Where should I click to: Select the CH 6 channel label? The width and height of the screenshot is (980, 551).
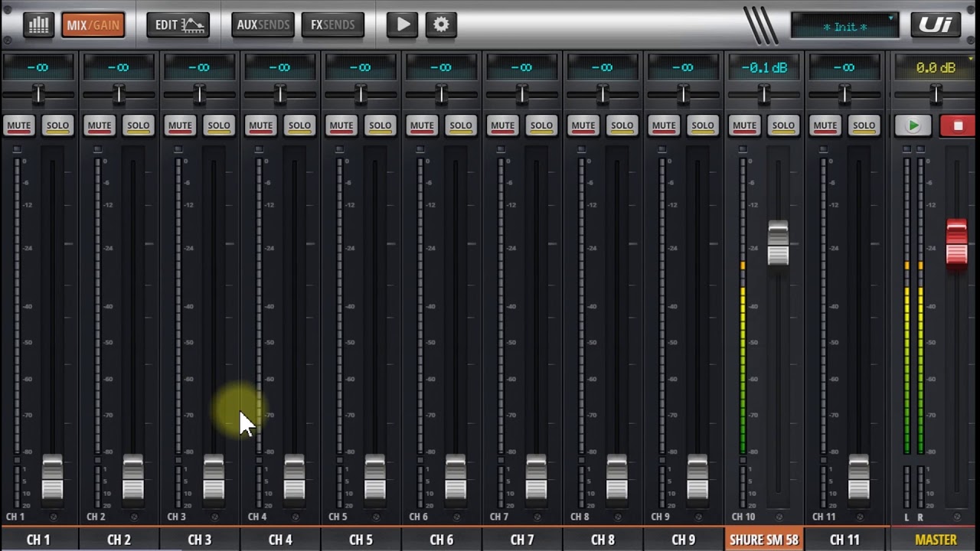(x=442, y=540)
